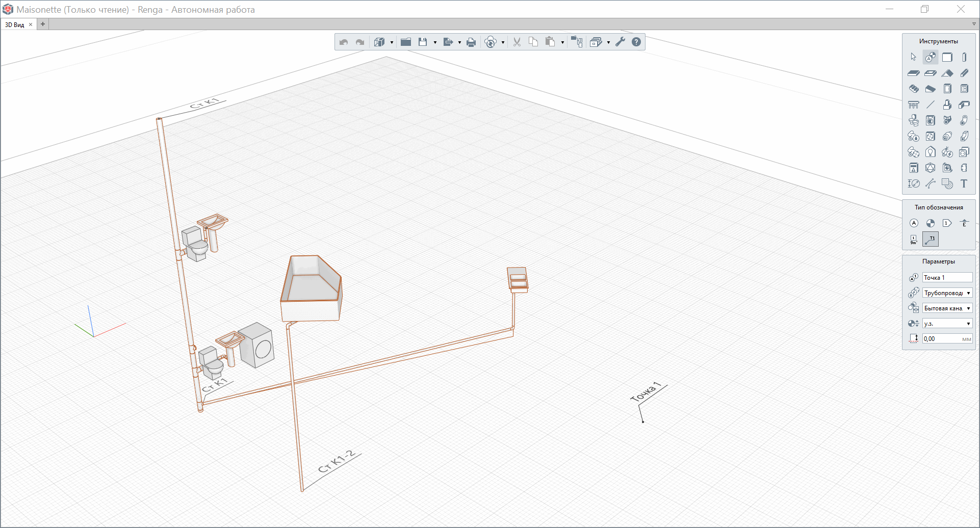
Task: Select the strip foundation tool
Action: (964, 104)
